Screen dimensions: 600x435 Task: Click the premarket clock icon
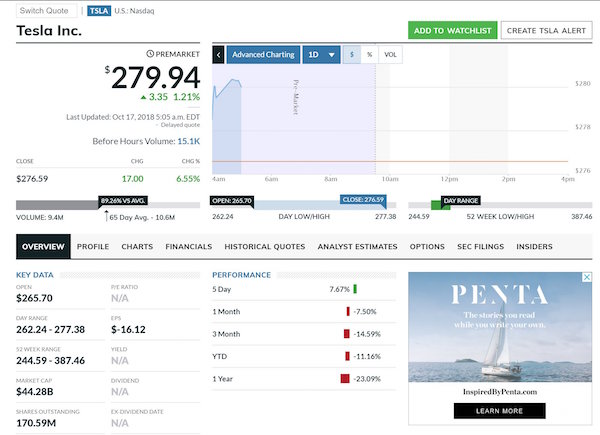pyautogui.click(x=150, y=53)
